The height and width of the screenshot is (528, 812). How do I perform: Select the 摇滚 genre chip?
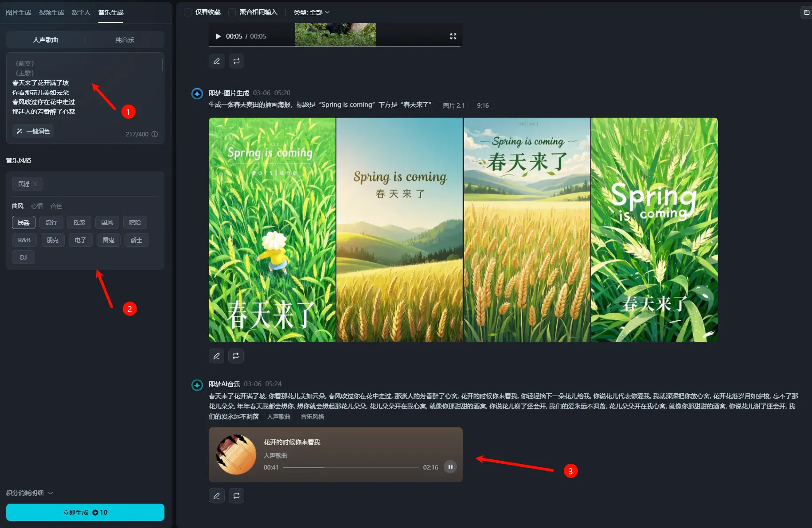coord(79,222)
